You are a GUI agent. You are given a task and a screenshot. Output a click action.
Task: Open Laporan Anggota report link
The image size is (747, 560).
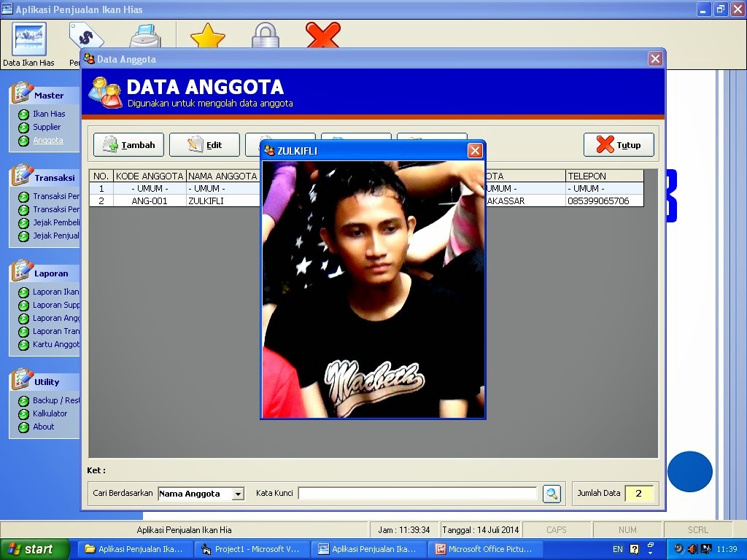point(56,318)
